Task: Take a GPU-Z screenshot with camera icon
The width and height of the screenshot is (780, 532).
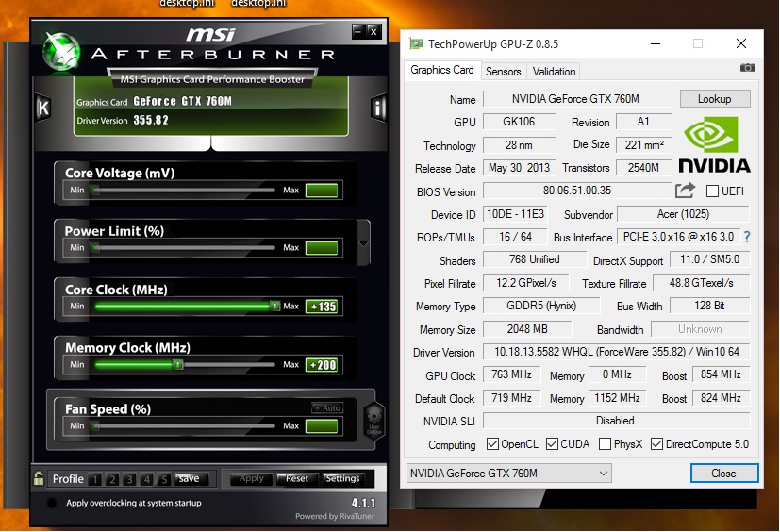Action: coord(747,68)
